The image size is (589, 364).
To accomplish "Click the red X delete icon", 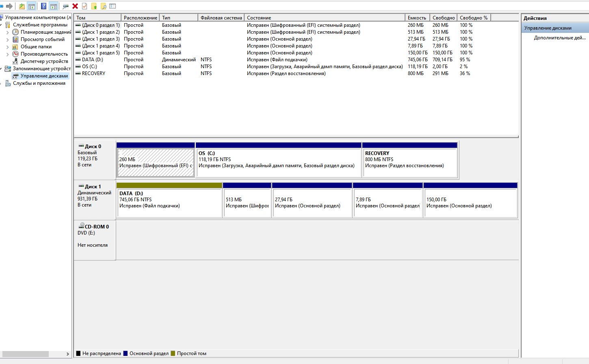I will [x=75, y=6].
